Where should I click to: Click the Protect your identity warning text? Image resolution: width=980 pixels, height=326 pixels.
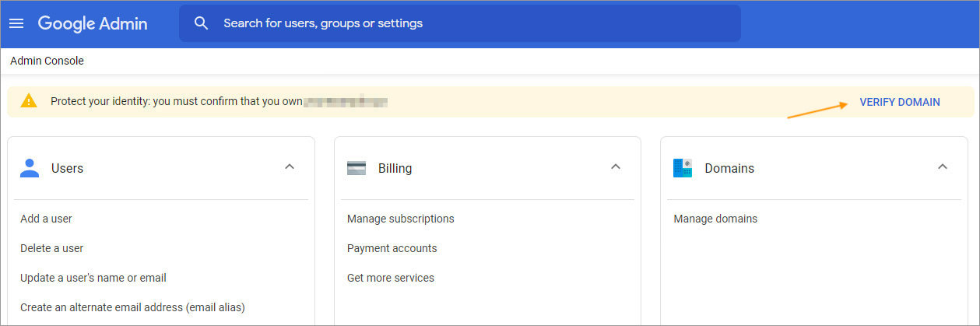click(177, 102)
